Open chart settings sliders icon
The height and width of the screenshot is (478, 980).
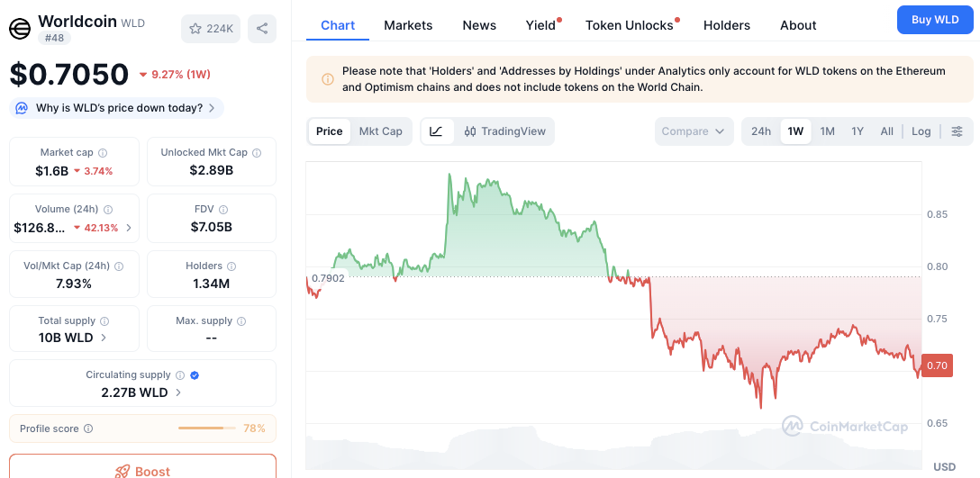(957, 131)
